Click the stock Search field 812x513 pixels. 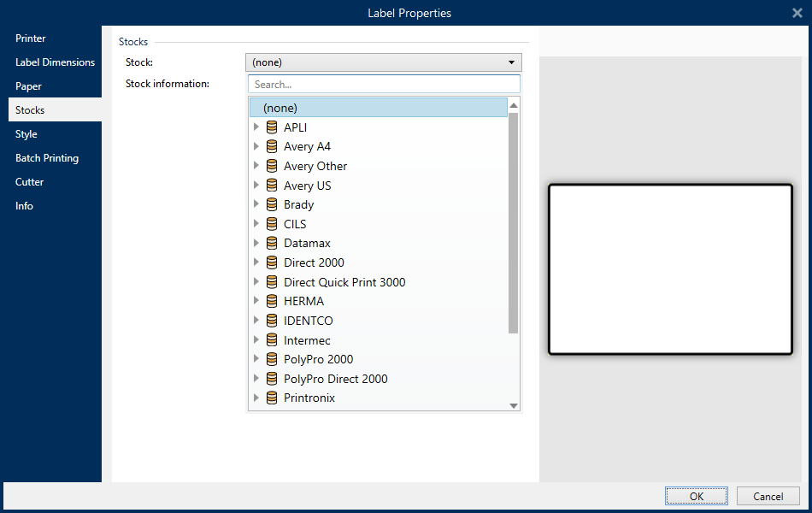click(x=384, y=85)
